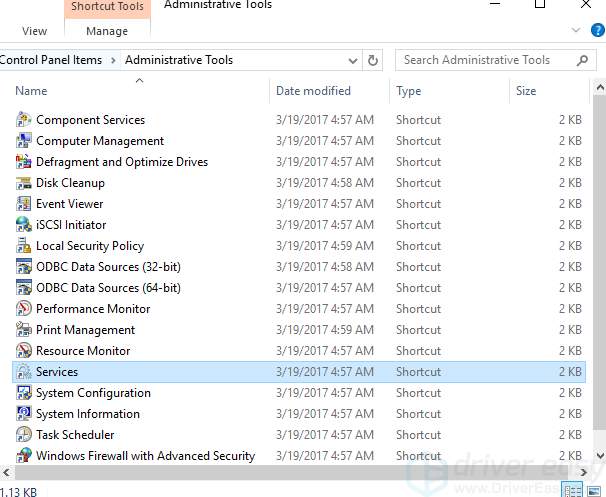The height and width of the screenshot is (497, 606).
Task: Select the Event Viewer name text
Action: [70, 204]
